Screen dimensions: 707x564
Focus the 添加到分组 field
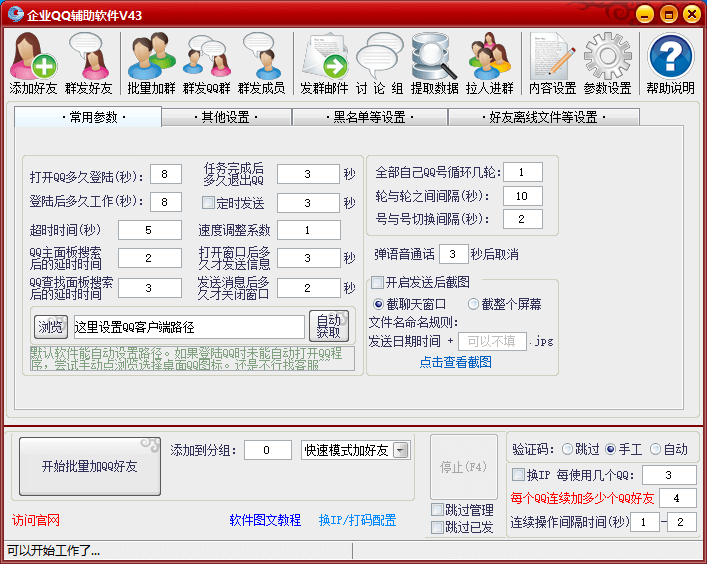[268, 450]
